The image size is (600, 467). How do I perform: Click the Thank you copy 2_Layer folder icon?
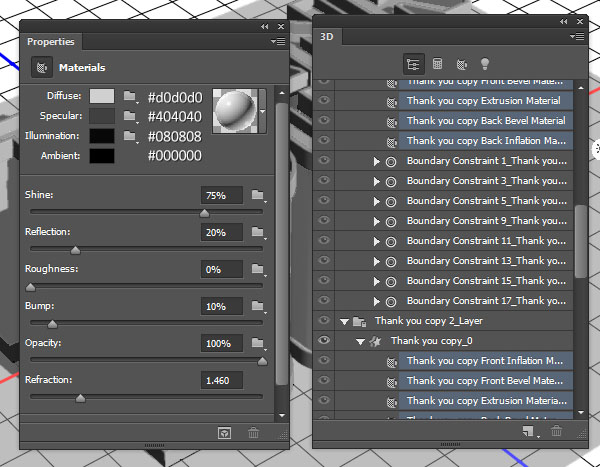[x=359, y=322]
